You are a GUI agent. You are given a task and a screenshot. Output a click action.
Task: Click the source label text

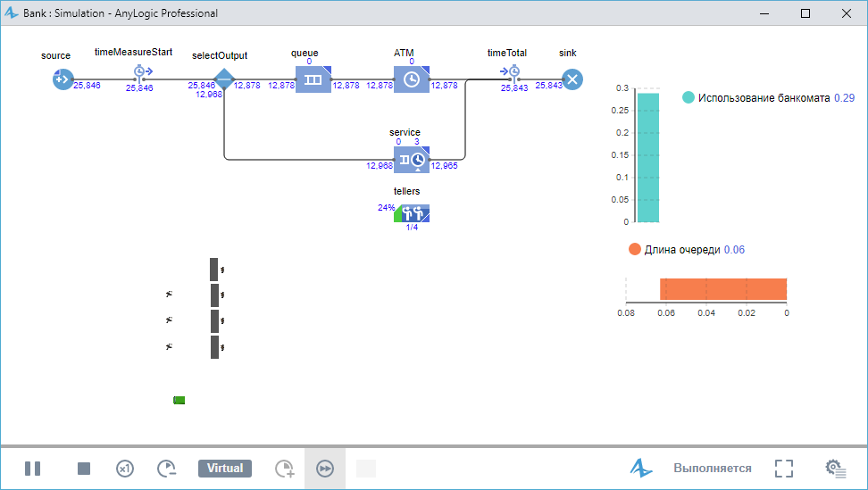coord(56,56)
